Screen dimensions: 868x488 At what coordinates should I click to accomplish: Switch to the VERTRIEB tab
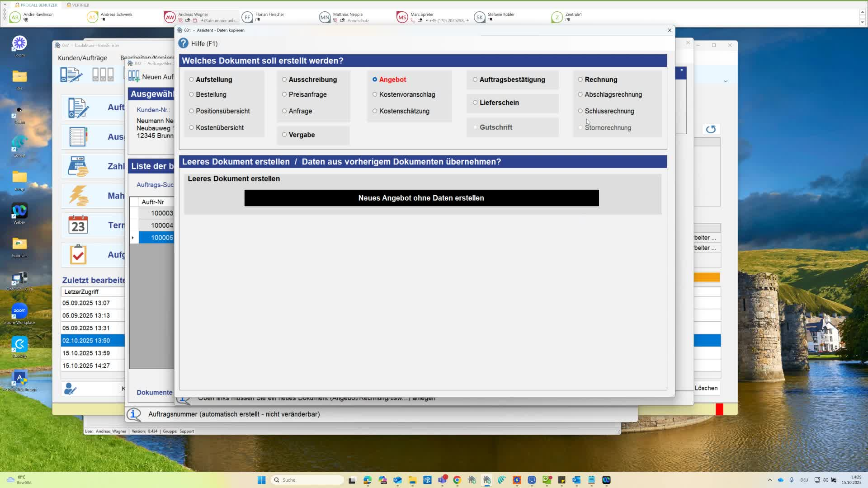pyautogui.click(x=78, y=5)
